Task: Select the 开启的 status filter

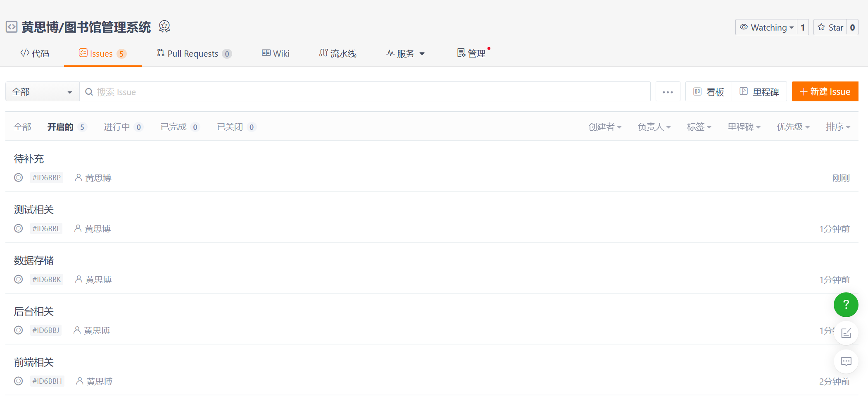Action: (x=67, y=127)
